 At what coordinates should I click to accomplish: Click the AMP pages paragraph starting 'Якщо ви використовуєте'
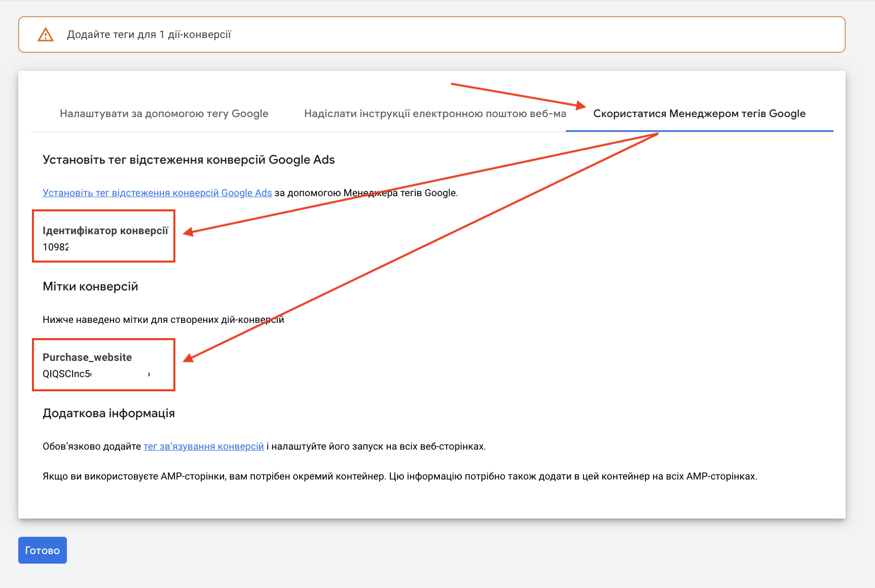point(400,476)
